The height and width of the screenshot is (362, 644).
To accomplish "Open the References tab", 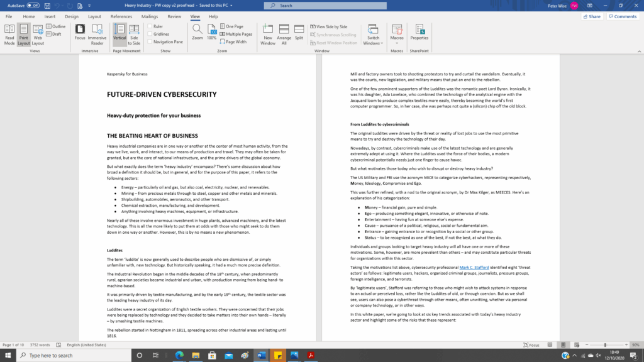I will pos(121,16).
